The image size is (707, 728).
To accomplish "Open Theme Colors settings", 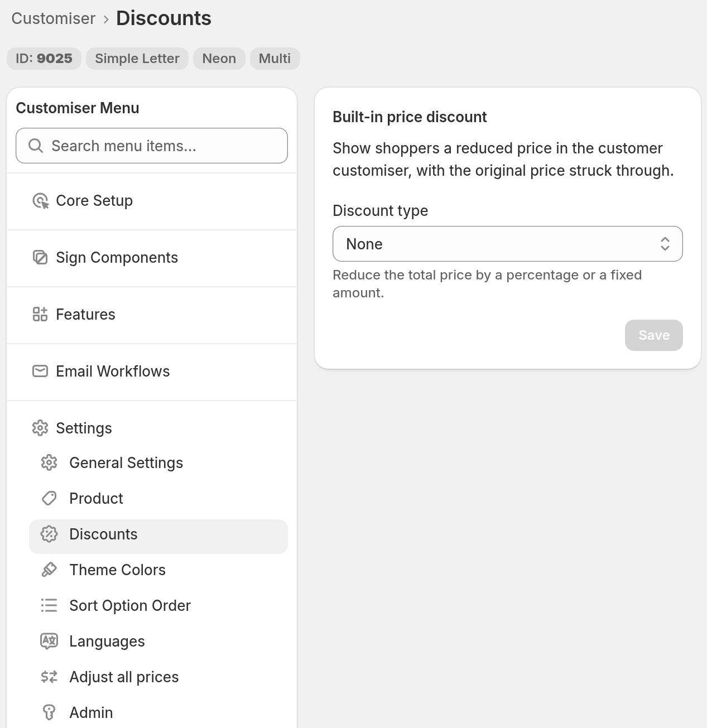I will (158, 570).
